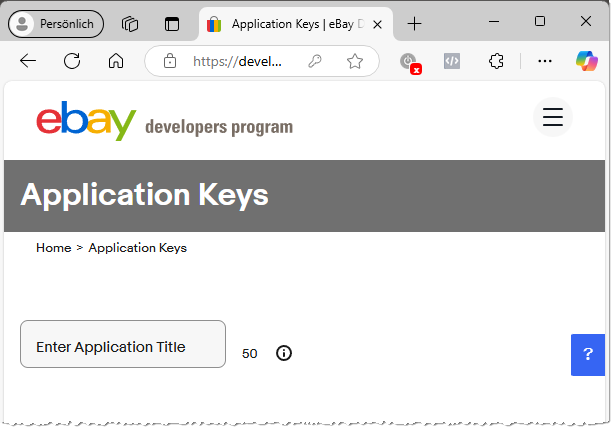Open the Workspaces icon in title bar

point(130,23)
